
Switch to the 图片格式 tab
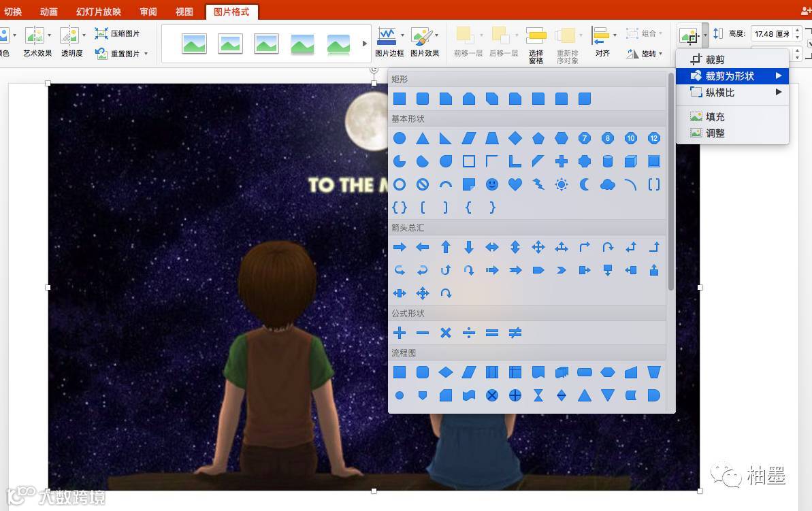tap(231, 12)
